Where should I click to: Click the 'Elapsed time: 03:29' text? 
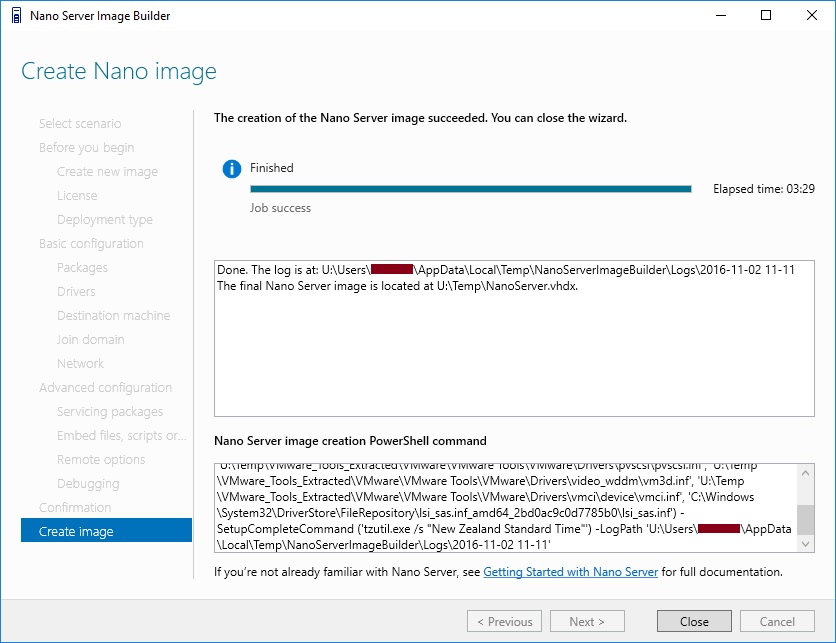pos(763,189)
